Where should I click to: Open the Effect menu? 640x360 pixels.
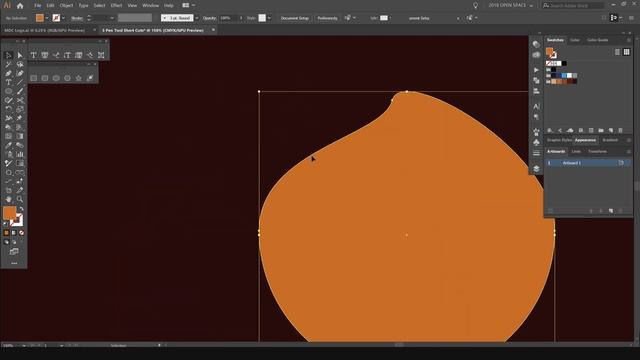pos(116,6)
